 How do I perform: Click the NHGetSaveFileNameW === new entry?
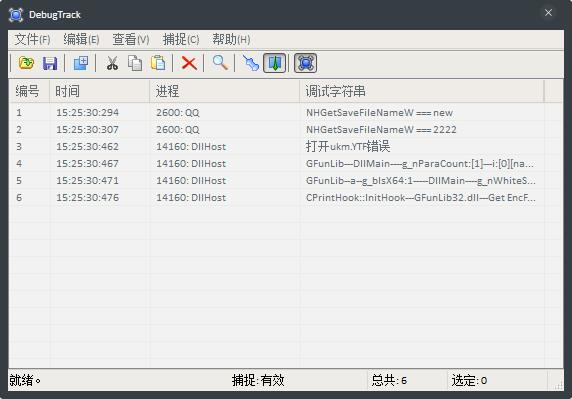[379, 112]
